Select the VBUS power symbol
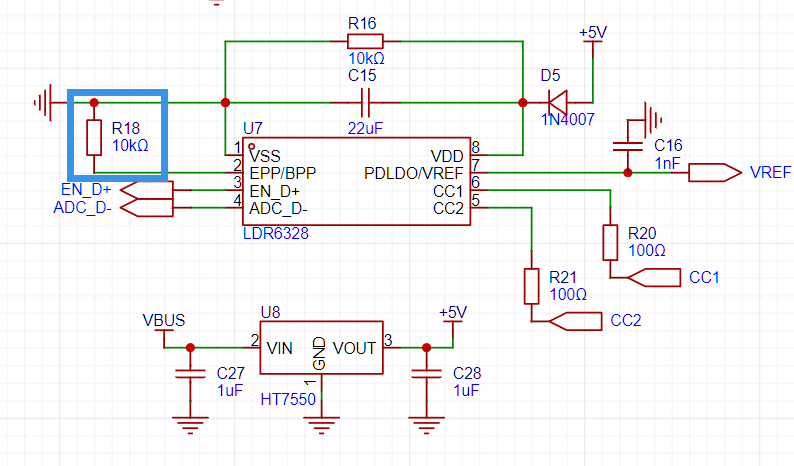This screenshot has height=466, width=794. coord(164,329)
